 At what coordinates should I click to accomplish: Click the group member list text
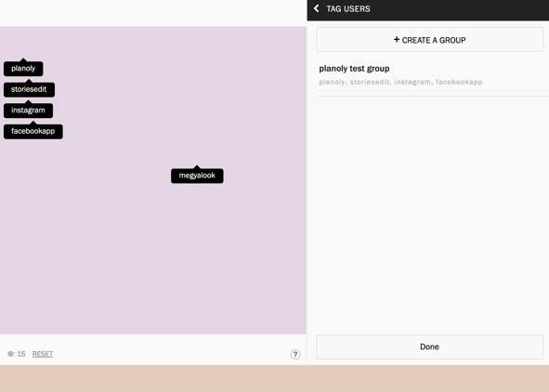point(400,82)
